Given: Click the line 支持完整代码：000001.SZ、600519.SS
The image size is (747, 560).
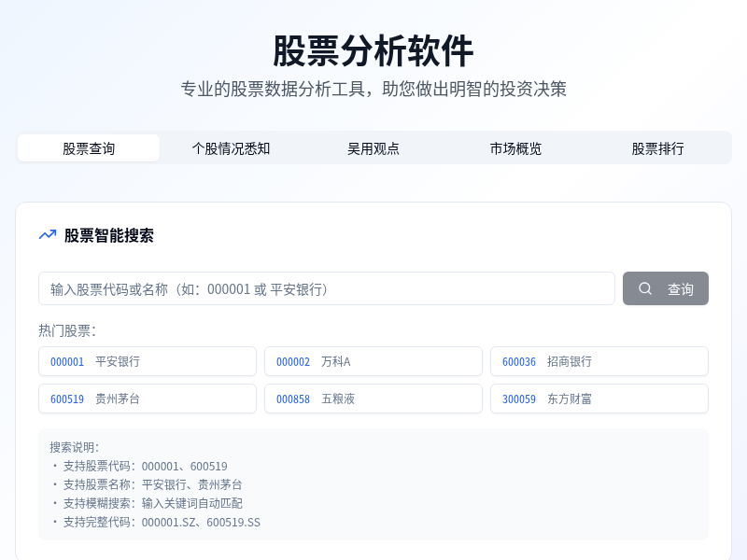Looking at the screenshot, I should 162,522.
